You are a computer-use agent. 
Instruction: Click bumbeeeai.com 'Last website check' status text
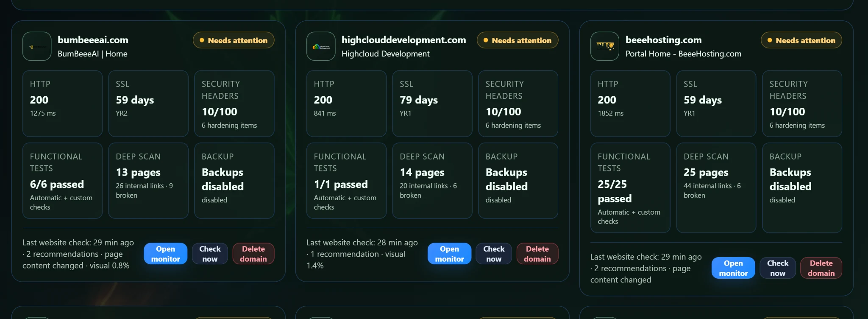click(x=78, y=254)
